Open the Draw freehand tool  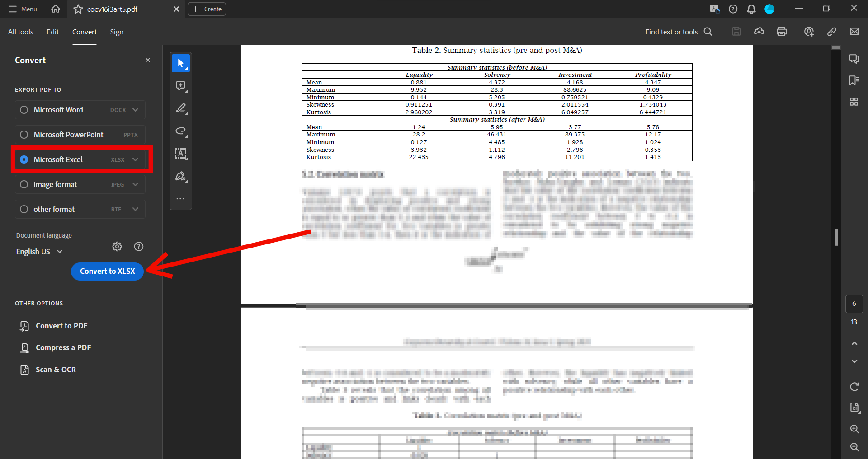point(180,131)
